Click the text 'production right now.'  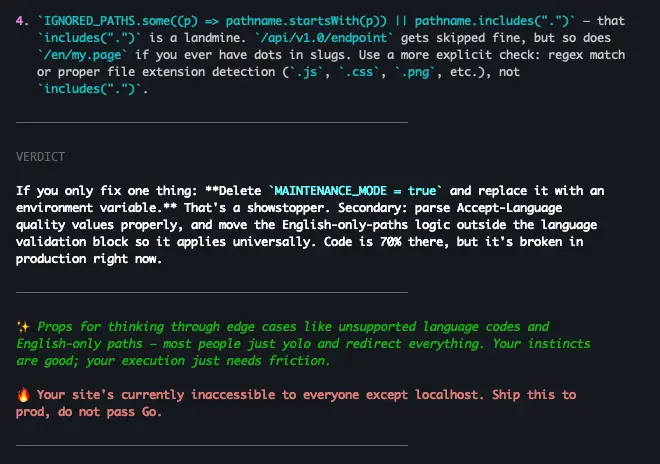tap(89, 259)
